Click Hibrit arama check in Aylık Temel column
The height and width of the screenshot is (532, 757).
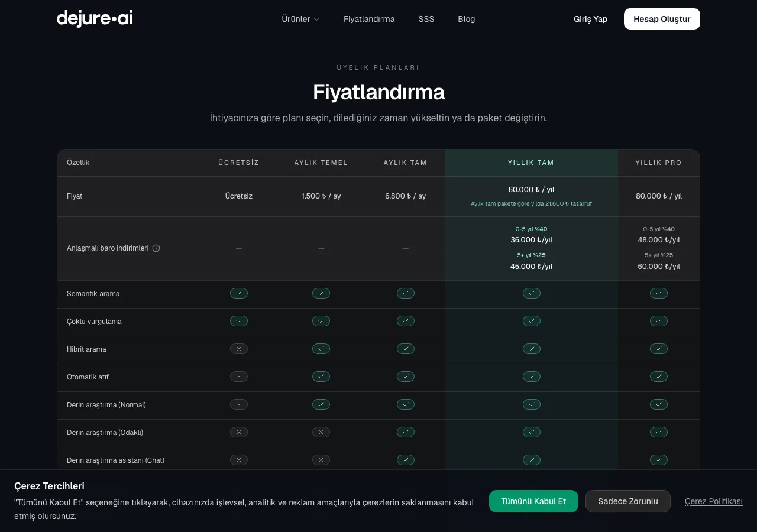[321, 349]
